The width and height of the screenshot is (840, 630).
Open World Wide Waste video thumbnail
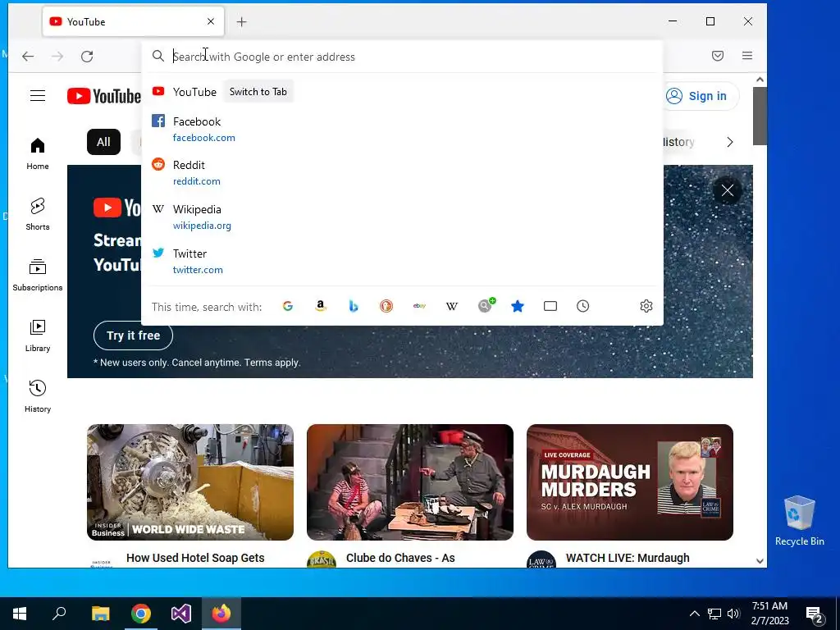pyautogui.click(x=190, y=482)
